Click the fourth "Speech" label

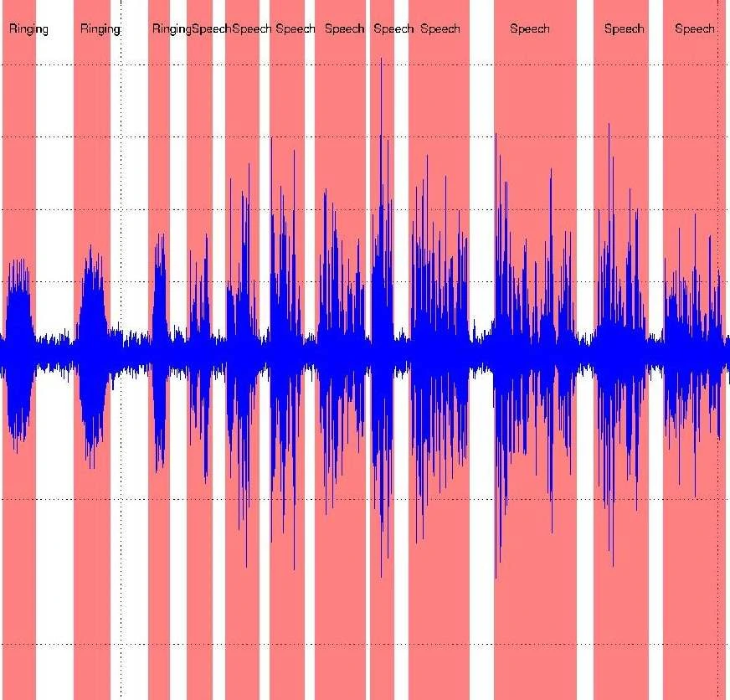344,29
